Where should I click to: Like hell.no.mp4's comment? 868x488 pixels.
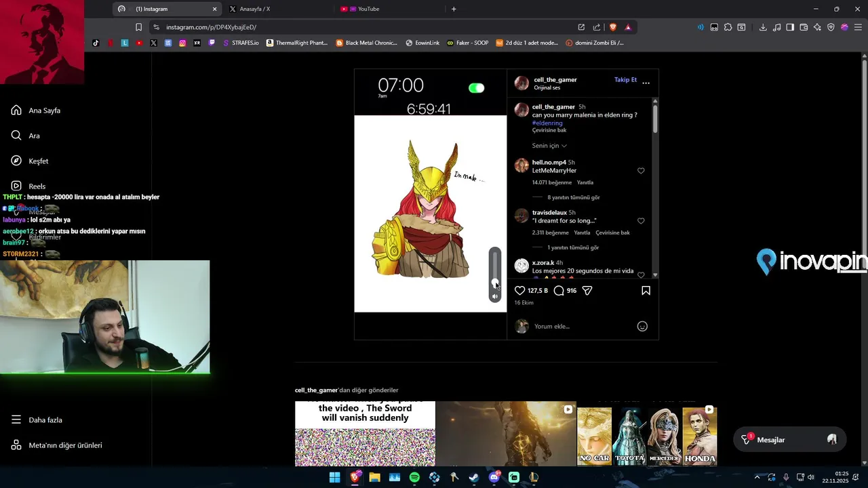641,171
